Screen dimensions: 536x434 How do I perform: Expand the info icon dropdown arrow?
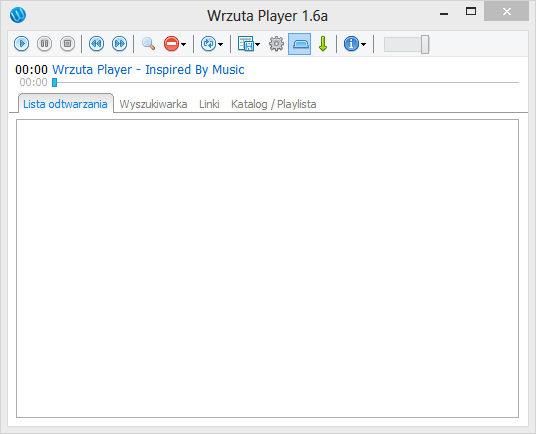coord(363,44)
